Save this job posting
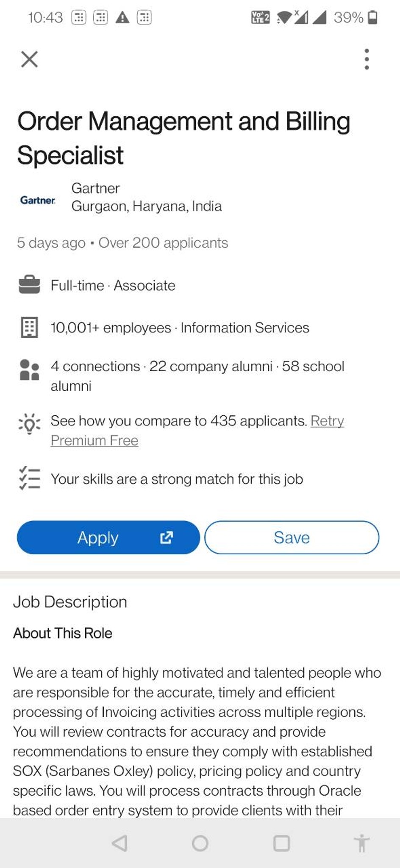Viewport: 400px width, 868px height. point(292,537)
